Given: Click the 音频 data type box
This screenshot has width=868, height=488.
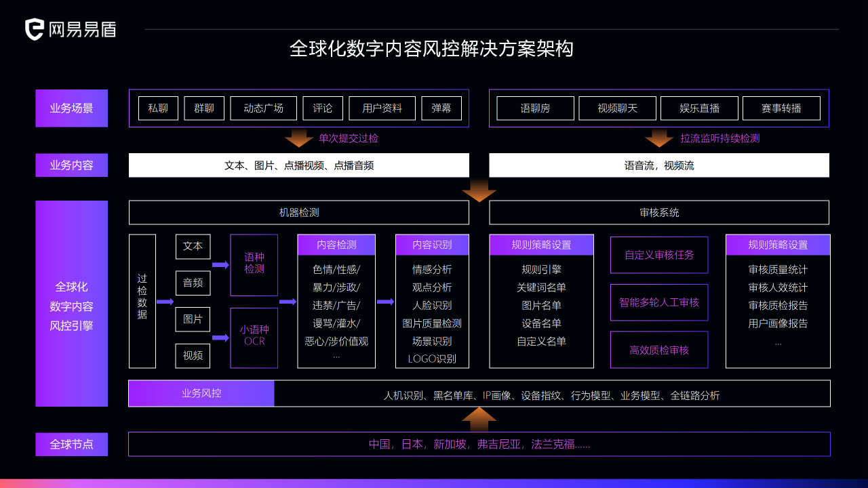Looking at the screenshot, I should pos(193,283).
